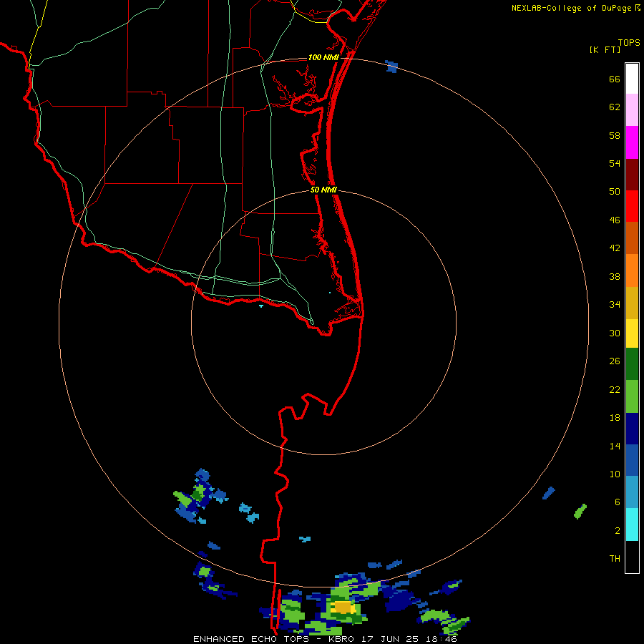The image size is (644, 644).
Task: Select the "50" legend value
Action: click(x=615, y=192)
